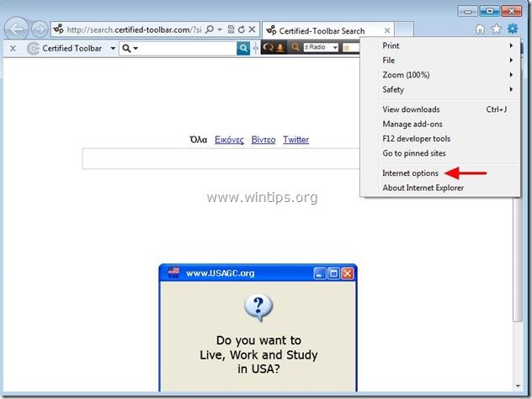The height and width of the screenshot is (399, 532).
Task: Click the site favicon in the address bar
Action: click(x=59, y=29)
